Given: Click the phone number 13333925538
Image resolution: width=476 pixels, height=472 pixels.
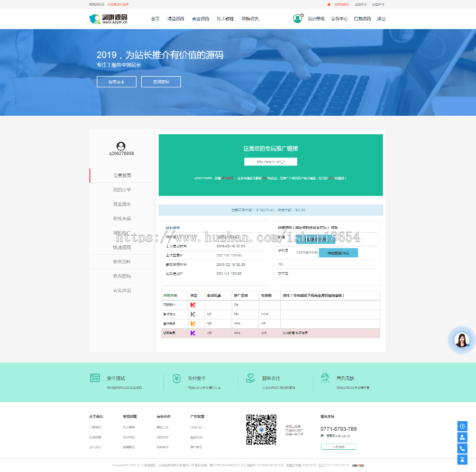Looking at the screenshot, I should click(307, 252).
